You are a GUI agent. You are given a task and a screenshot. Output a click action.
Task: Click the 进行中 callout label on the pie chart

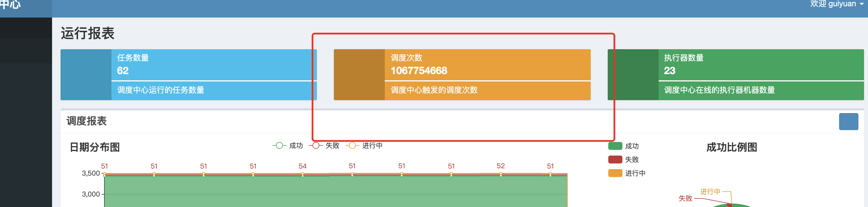tap(710, 191)
